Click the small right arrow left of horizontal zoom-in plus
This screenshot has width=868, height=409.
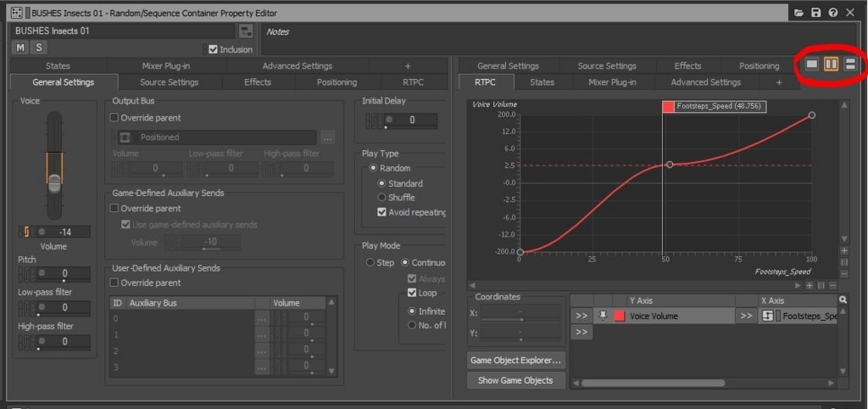pyautogui.click(x=798, y=285)
